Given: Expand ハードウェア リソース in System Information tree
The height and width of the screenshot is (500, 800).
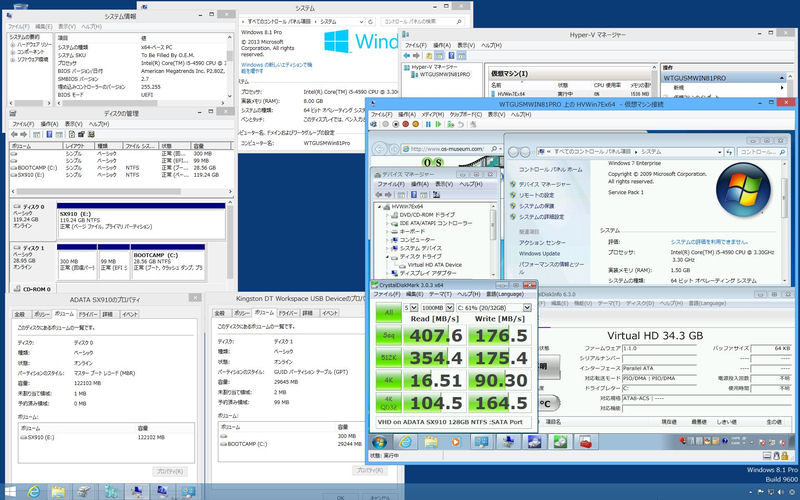Looking at the screenshot, I should [x=13, y=45].
